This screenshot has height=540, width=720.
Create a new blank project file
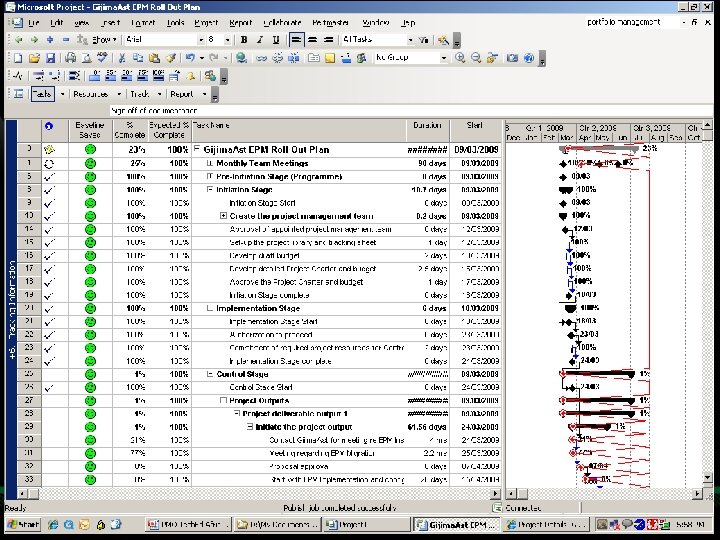click(18, 58)
